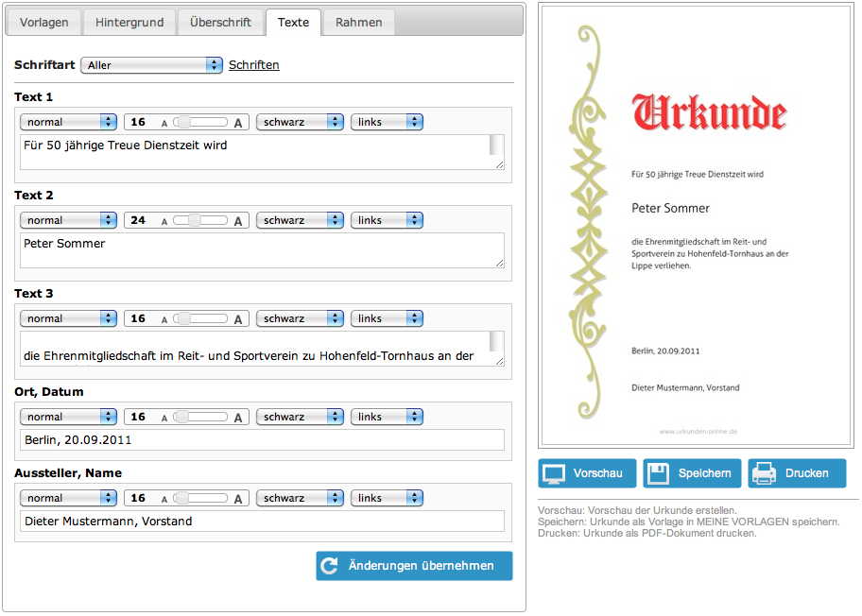This screenshot has height=616, width=862.
Task: Select the Texte tab
Action: coord(293,23)
